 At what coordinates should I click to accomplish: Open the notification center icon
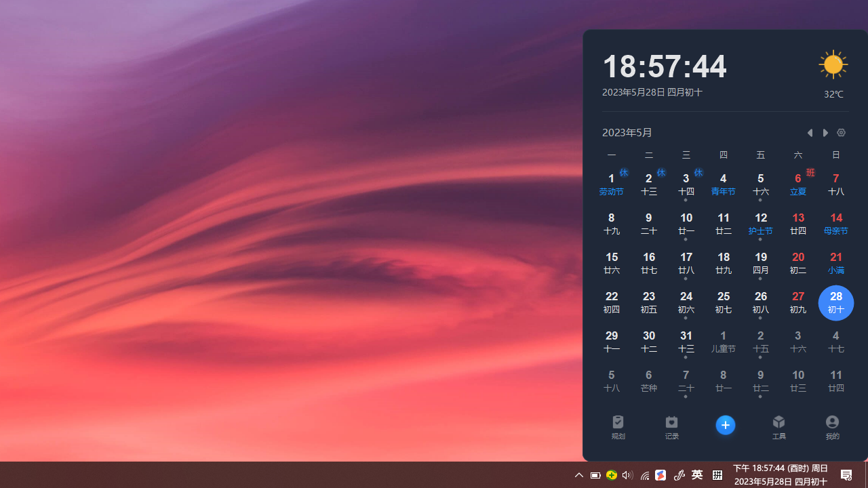[846, 475]
